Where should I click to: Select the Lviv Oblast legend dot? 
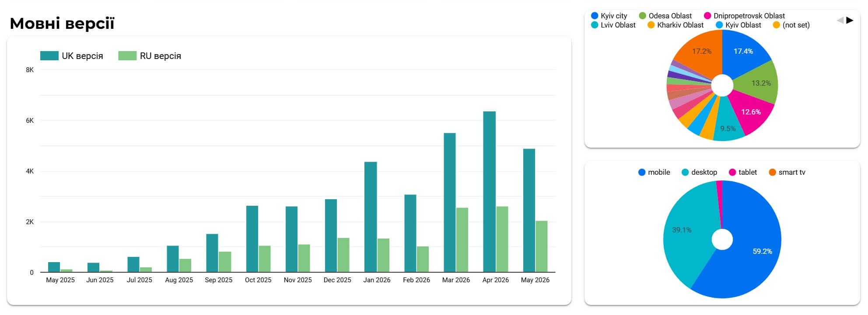coord(595,25)
